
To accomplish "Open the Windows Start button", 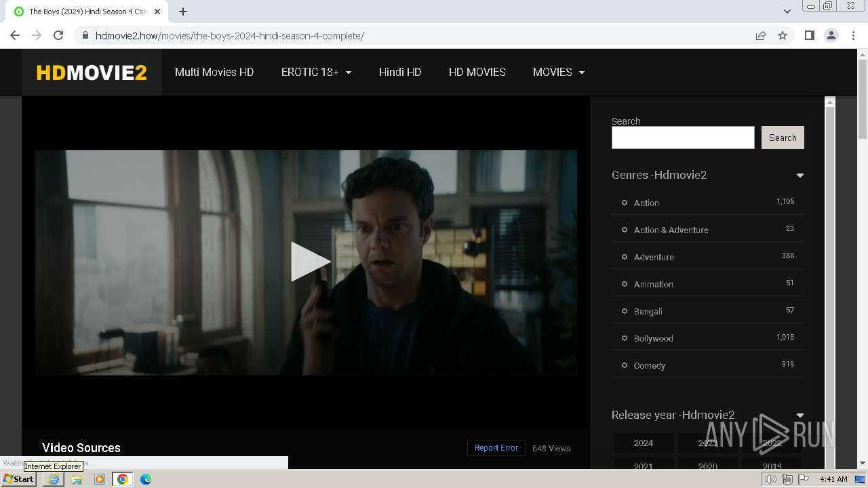I will pos(19,479).
